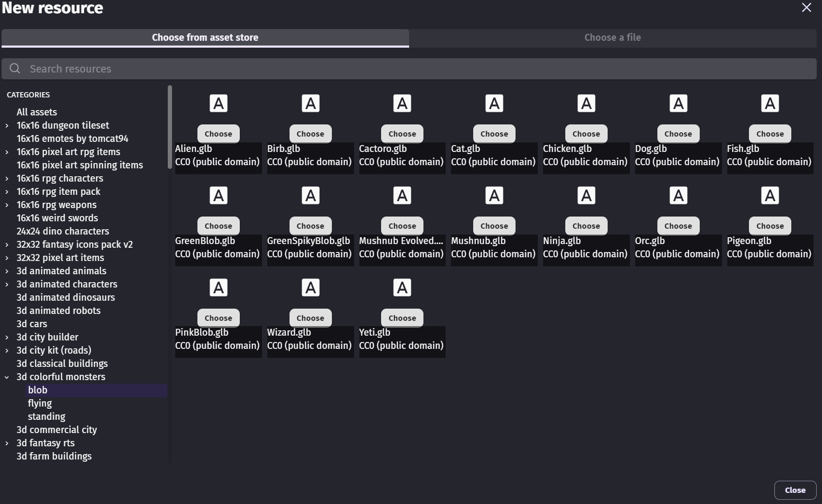
Task: Focus the Search resources field
Action: (x=409, y=69)
